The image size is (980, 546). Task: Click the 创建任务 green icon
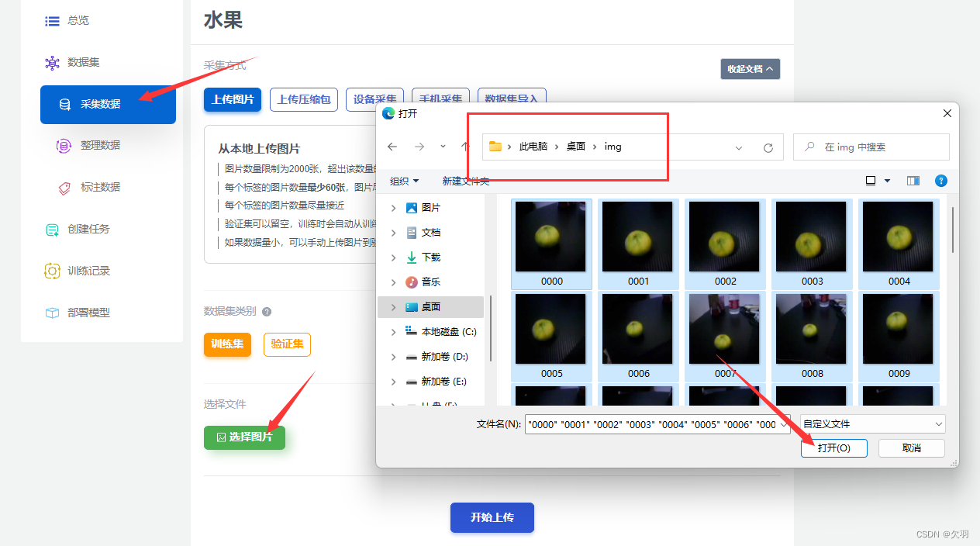52,230
